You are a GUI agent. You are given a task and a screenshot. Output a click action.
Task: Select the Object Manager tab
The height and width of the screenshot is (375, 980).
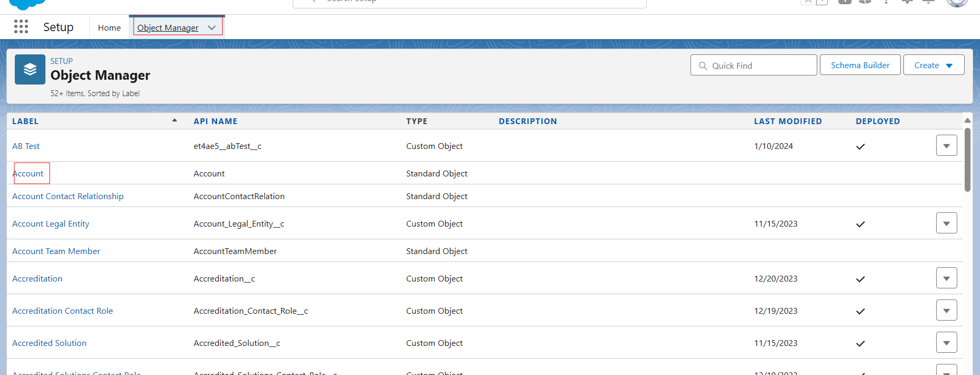click(x=168, y=27)
